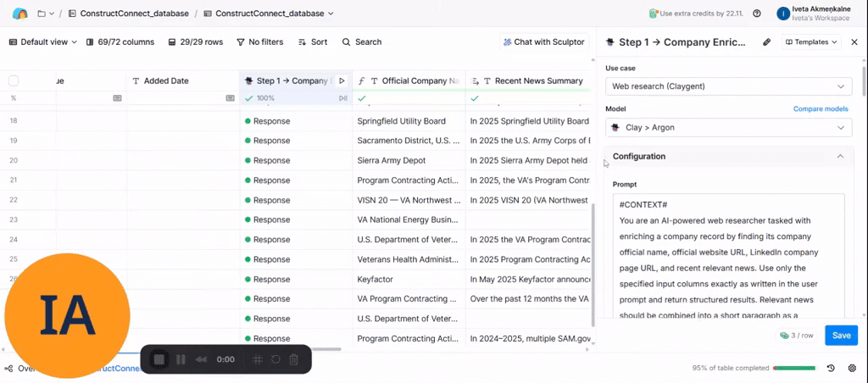868x383 pixels.
Task: Open the Default view dropdown
Action: (42, 42)
